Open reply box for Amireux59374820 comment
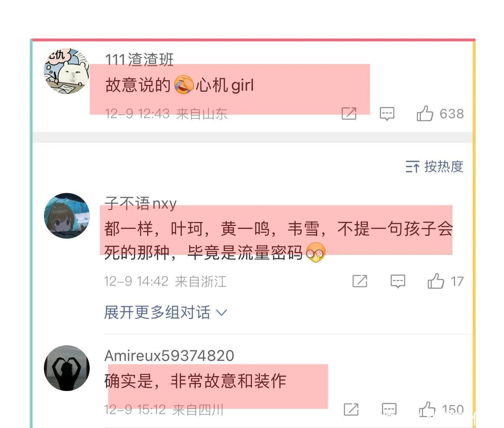 (x=389, y=410)
